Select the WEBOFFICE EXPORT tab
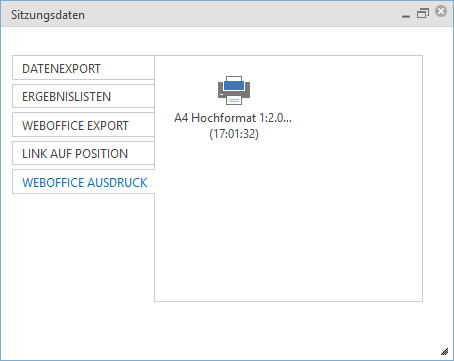 point(83,125)
